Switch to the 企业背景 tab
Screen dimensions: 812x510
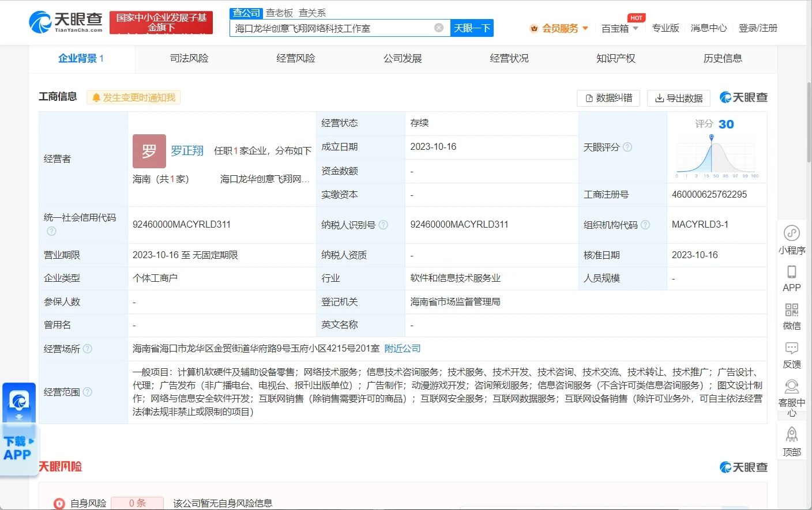tap(81, 58)
